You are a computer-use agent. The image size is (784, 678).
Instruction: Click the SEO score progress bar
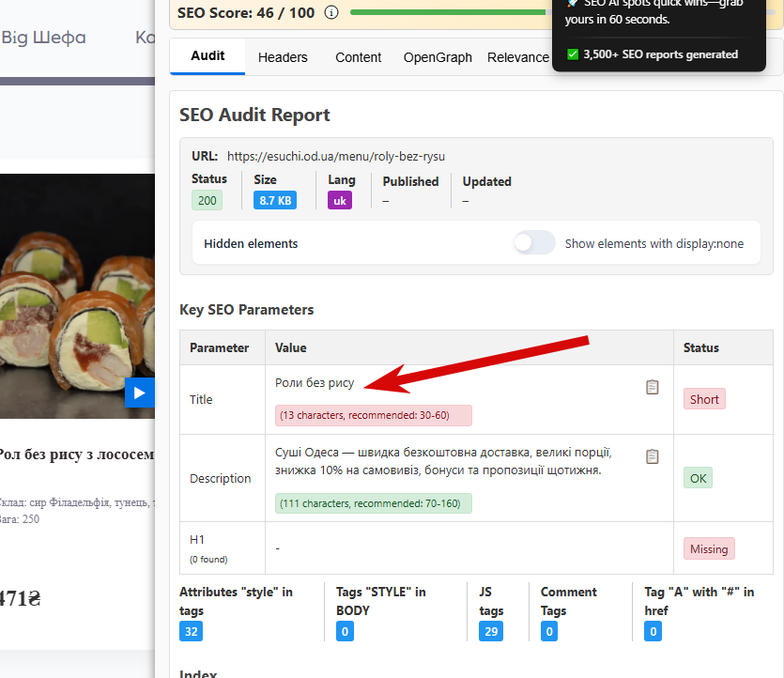tap(447, 12)
